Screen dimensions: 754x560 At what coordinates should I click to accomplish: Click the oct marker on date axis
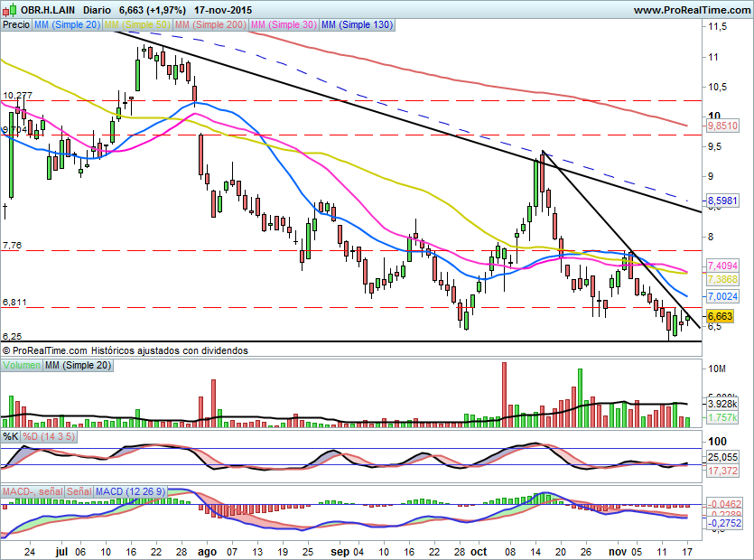480,548
